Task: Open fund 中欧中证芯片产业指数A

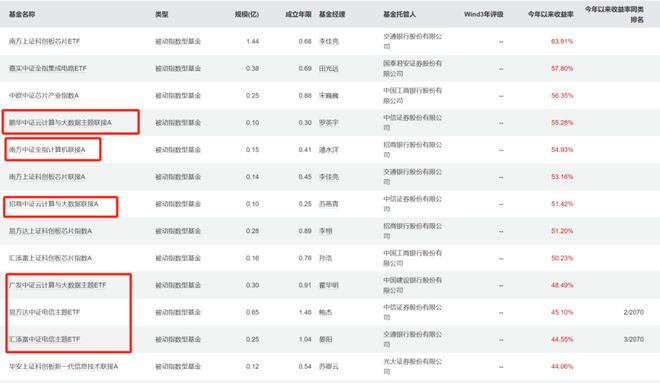Action: tap(44, 96)
